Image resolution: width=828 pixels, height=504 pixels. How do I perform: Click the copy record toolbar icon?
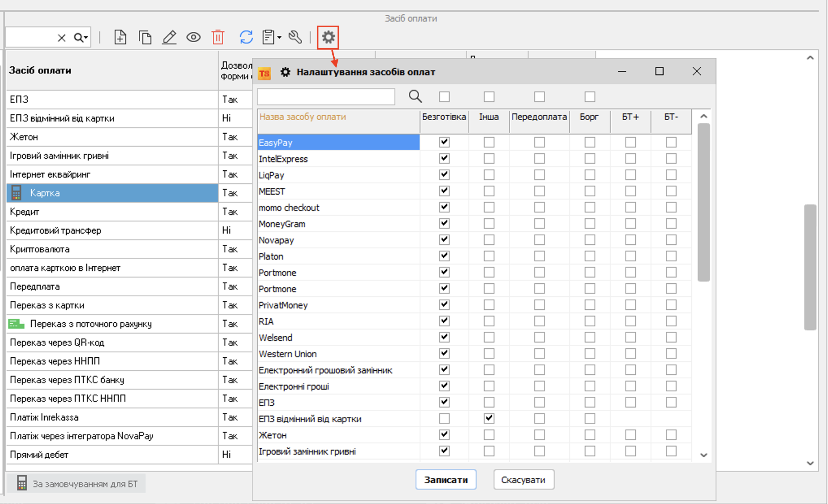145,37
